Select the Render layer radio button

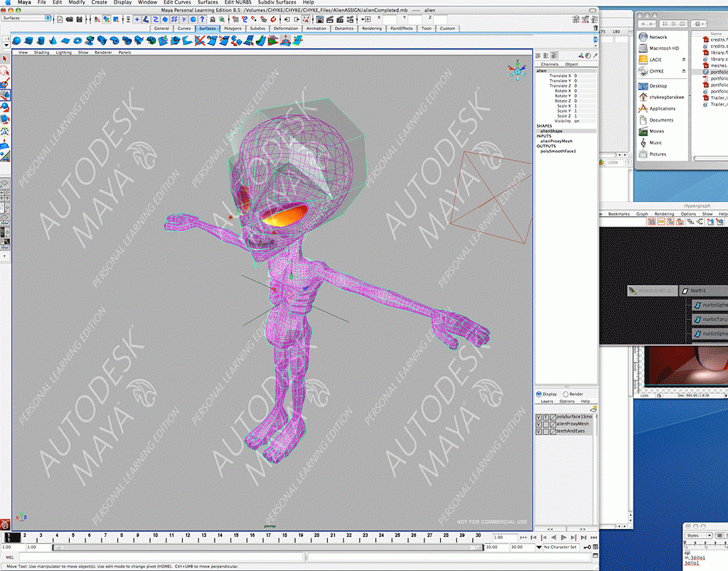(565, 394)
